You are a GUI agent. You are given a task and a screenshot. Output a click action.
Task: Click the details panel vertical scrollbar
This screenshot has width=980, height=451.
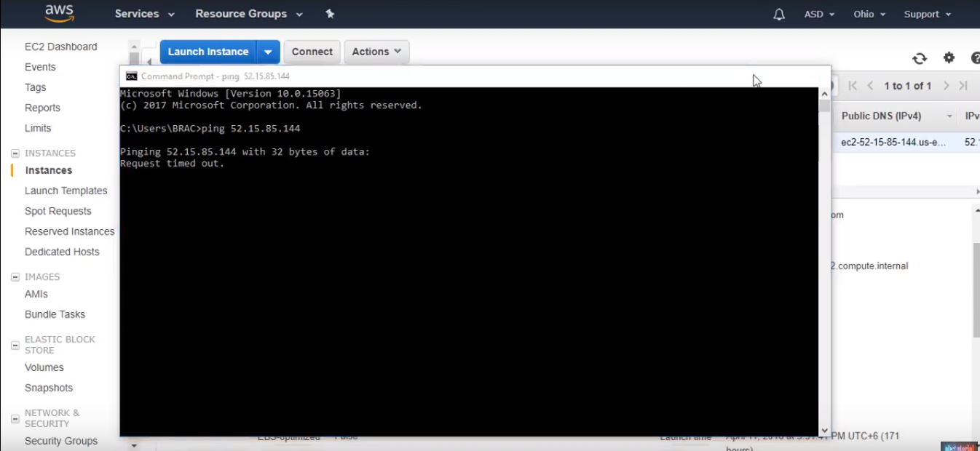coord(976,290)
